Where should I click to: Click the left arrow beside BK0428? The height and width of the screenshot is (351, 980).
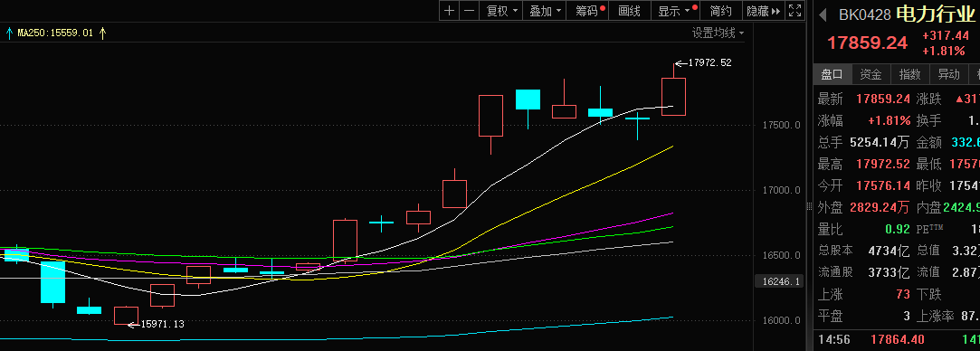click(823, 14)
